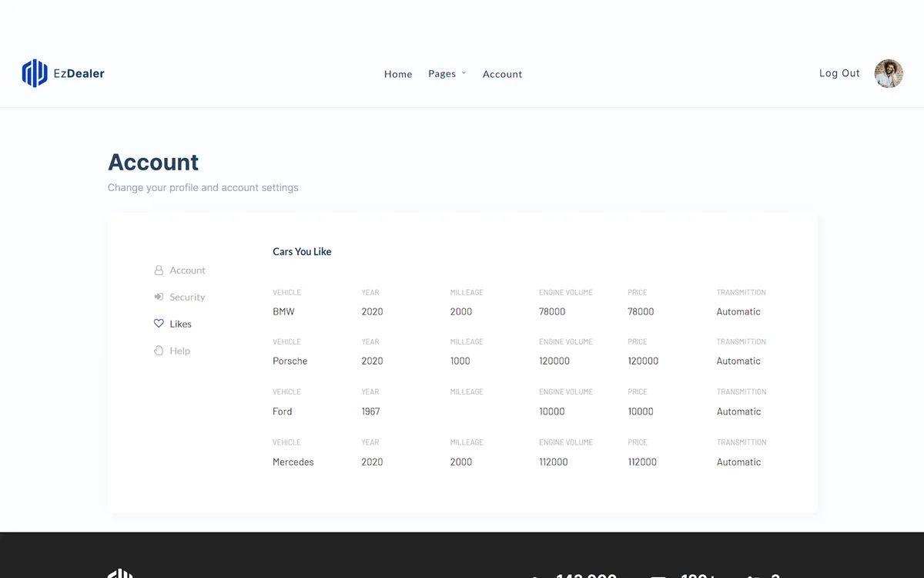Click mileage 1000 in Porsche row
The width and height of the screenshot is (924, 578).
[x=460, y=361]
